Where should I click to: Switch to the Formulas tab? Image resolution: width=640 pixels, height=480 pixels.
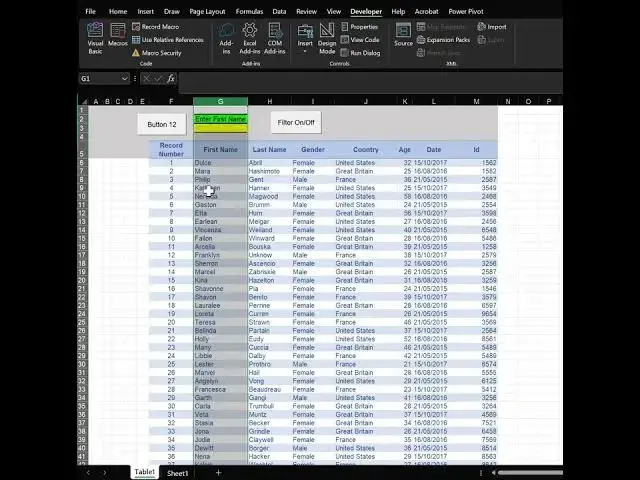coord(249,11)
